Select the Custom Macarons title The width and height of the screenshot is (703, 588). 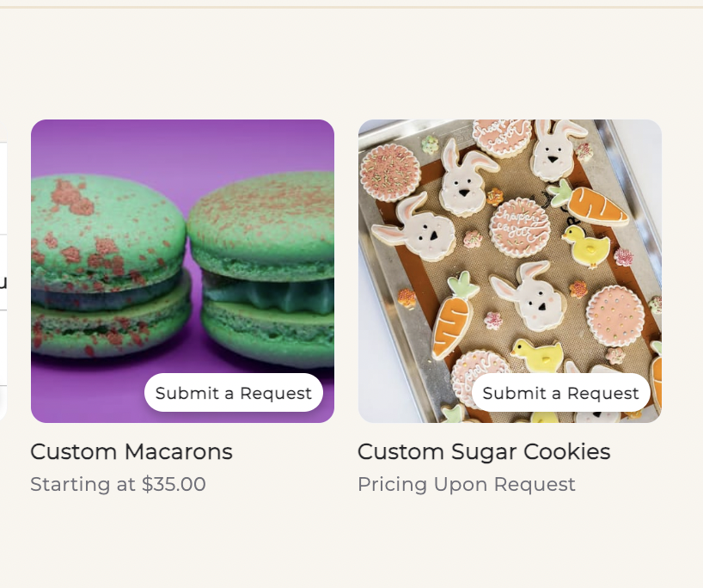point(131,451)
